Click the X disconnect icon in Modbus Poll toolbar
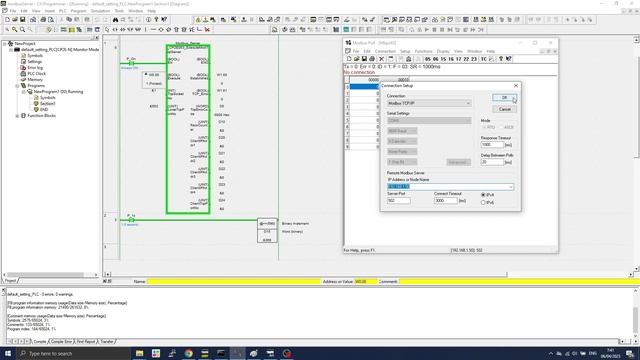 click(x=382, y=59)
